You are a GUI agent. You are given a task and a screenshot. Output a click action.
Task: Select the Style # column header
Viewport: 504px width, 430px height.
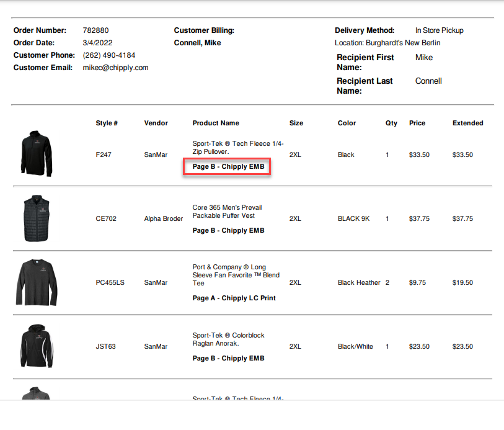click(107, 123)
